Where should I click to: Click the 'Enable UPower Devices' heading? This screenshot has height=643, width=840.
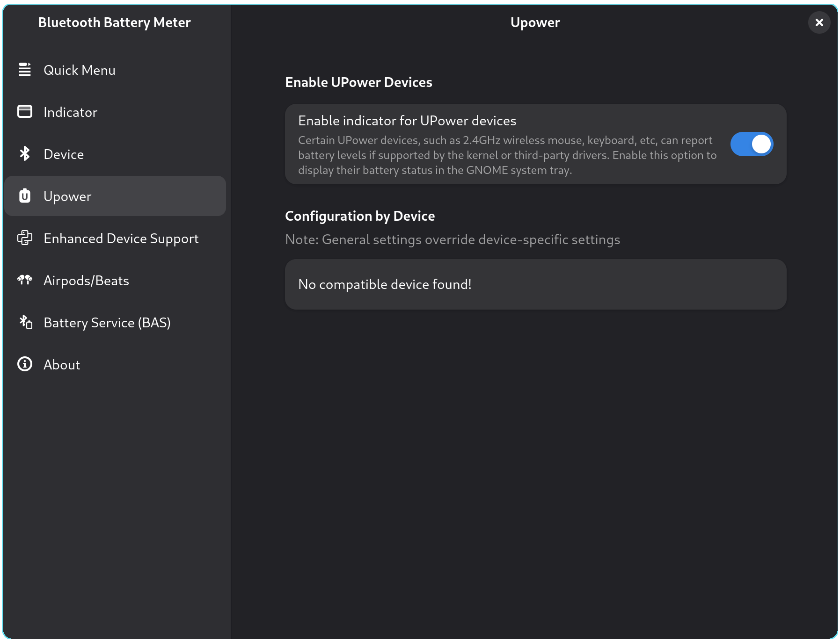(358, 82)
